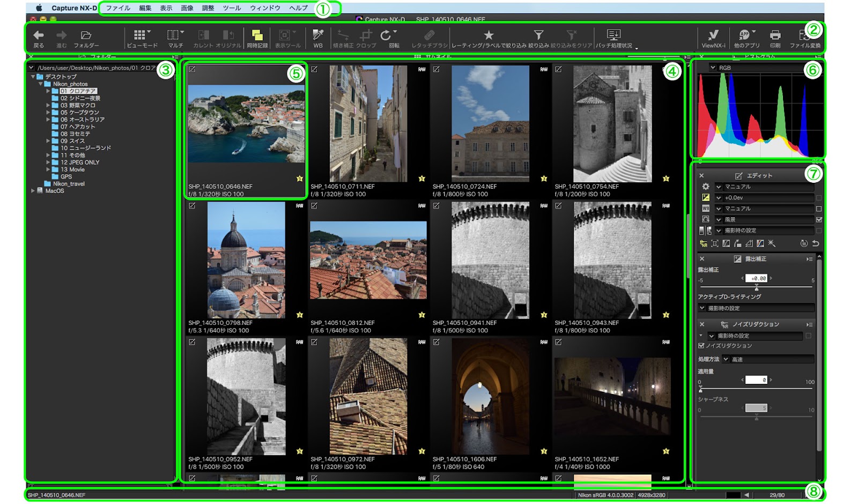Viewport: 858px width, 504px height.
Task: Click the revert arrow icon in edit panel
Action: pyautogui.click(x=815, y=243)
